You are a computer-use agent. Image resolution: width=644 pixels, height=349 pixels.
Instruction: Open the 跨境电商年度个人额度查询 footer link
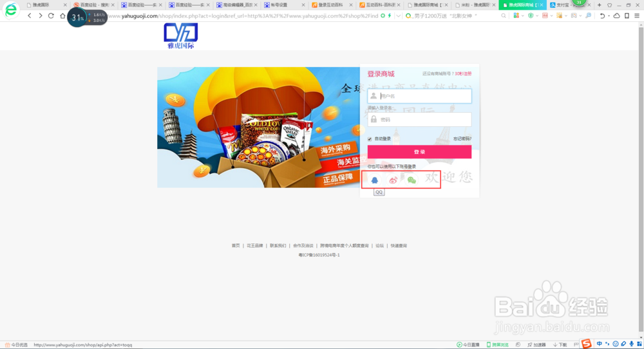[x=344, y=245]
